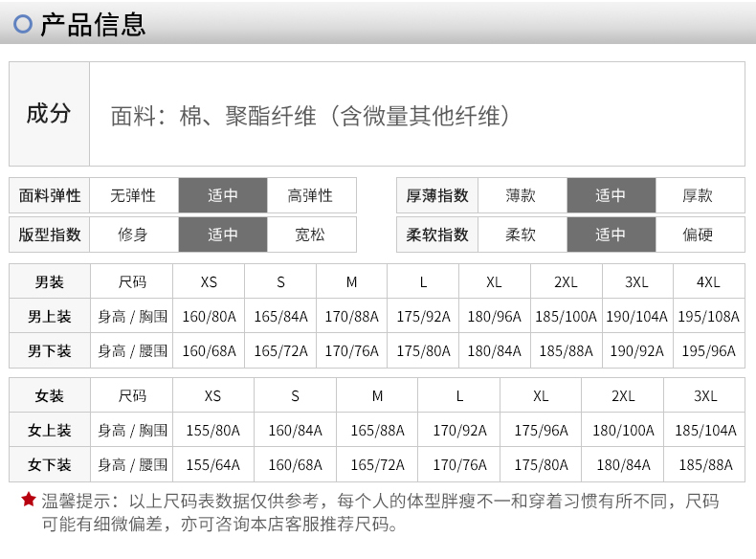This screenshot has height=559, width=756.
Task: Click the 温馨提示 size disclaimer text
Action: coord(380,512)
